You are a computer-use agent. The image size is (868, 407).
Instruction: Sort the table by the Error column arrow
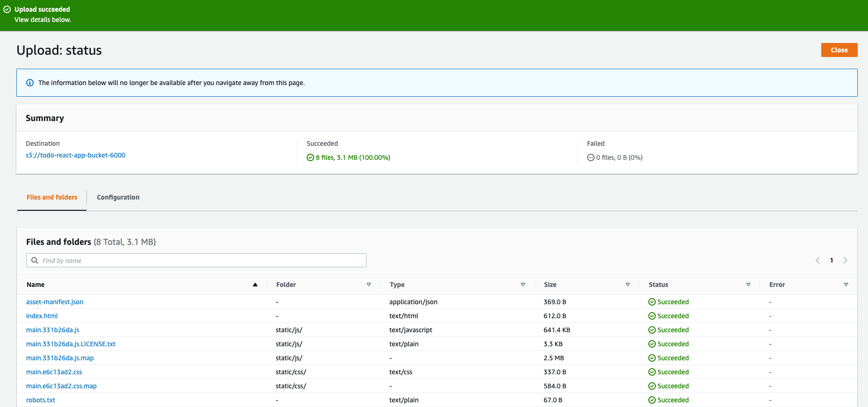[846, 285]
